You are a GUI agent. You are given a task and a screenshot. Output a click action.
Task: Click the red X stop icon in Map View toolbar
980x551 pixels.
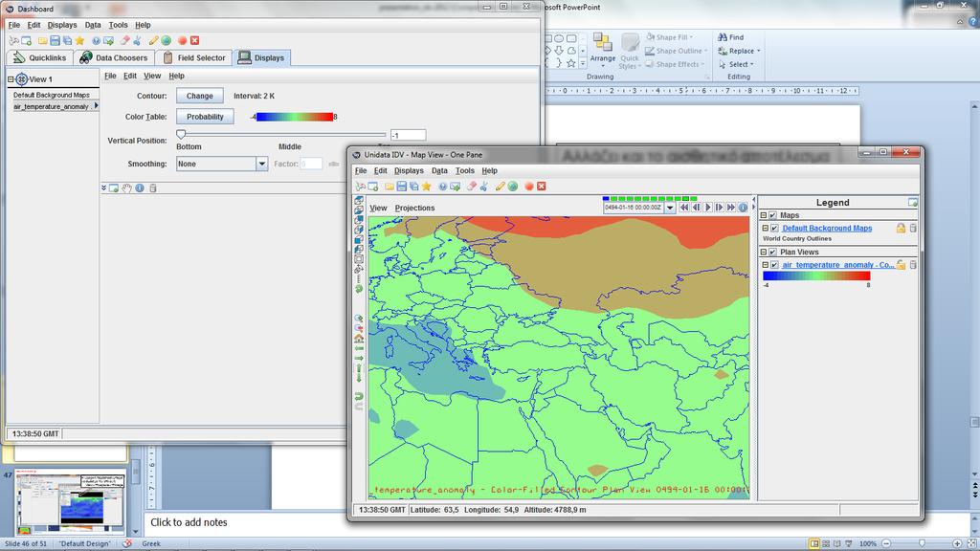542,187
